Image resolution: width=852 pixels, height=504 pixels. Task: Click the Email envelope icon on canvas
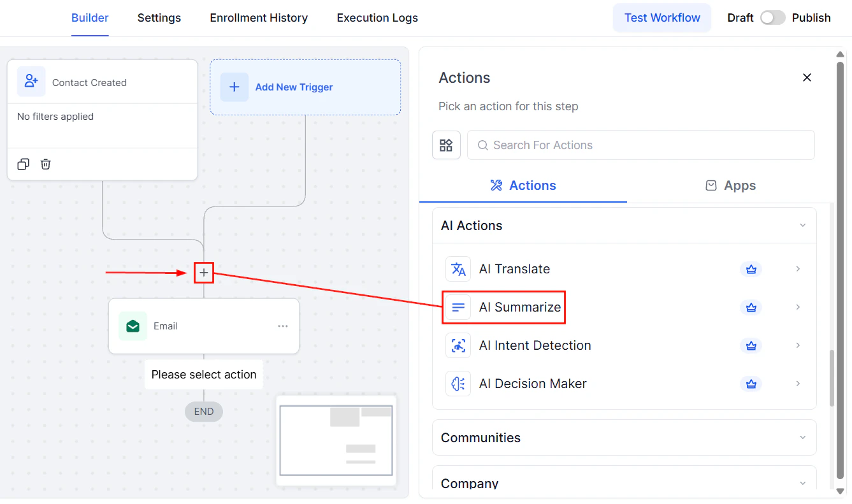(x=133, y=326)
